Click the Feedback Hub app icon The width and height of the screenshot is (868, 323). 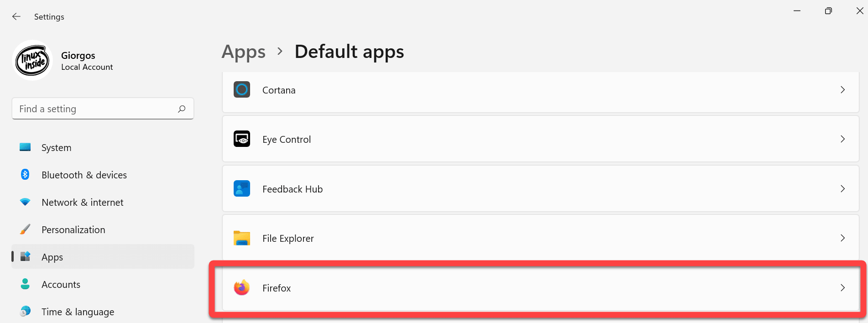(242, 188)
